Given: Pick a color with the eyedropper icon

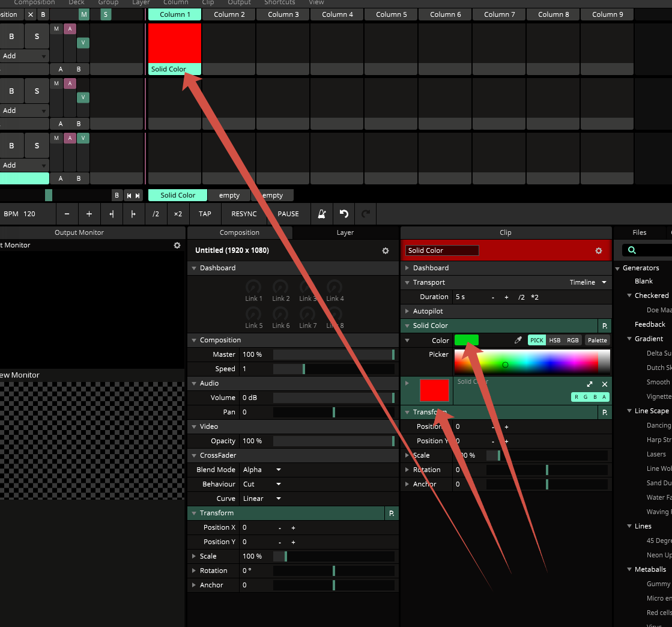Looking at the screenshot, I should 518,341.
